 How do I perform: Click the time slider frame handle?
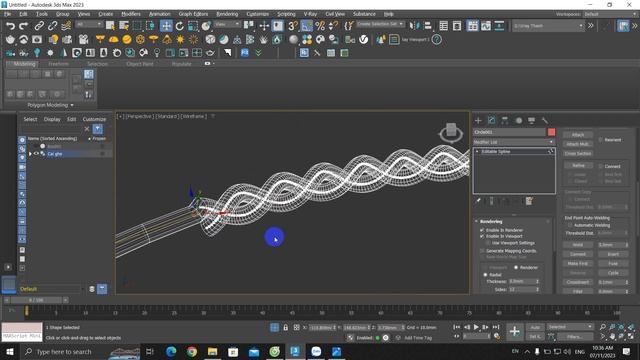tap(36, 300)
